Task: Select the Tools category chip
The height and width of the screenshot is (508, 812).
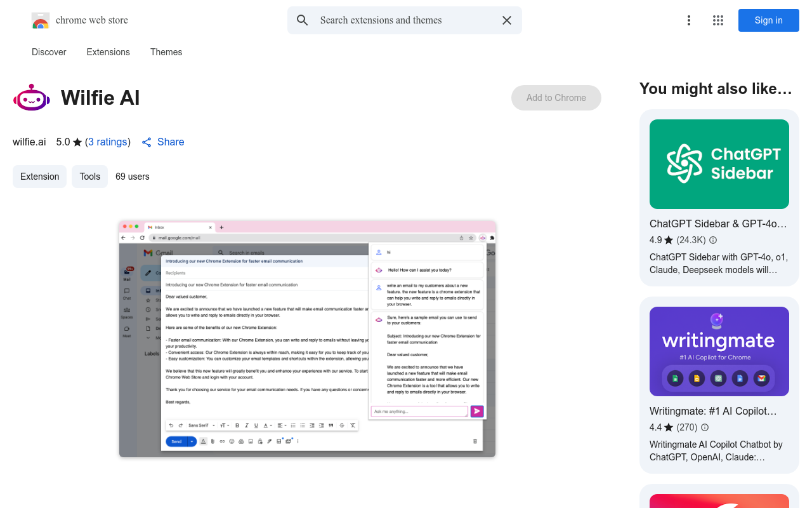Action: (x=90, y=177)
